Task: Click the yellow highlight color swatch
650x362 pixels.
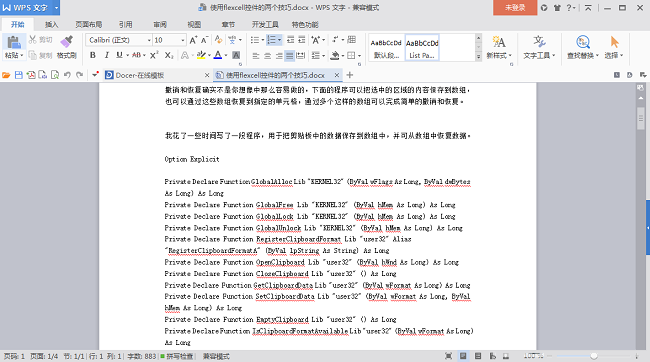Action: point(201,55)
